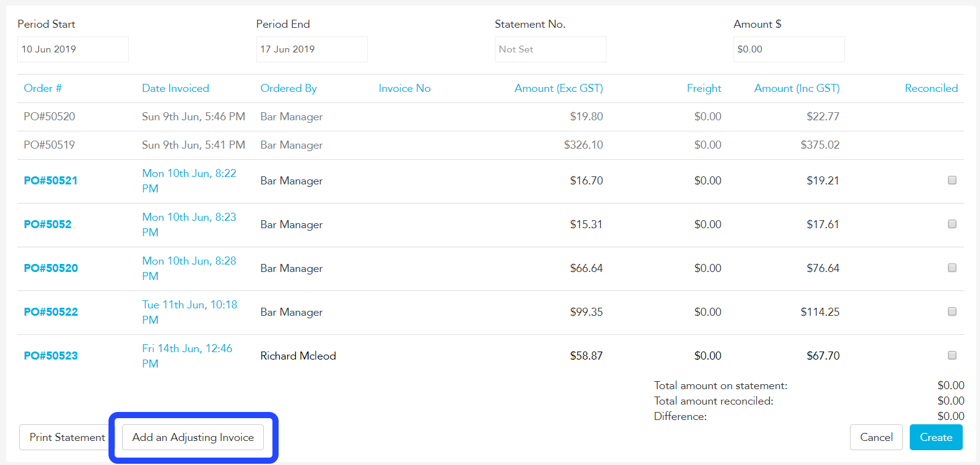The height and width of the screenshot is (465, 980).
Task: Sort by Freight column header
Action: pyautogui.click(x=704, y=88)
